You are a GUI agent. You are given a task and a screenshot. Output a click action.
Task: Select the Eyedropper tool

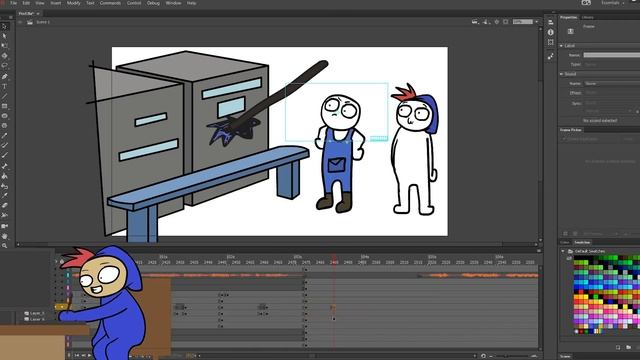[4, 196]
